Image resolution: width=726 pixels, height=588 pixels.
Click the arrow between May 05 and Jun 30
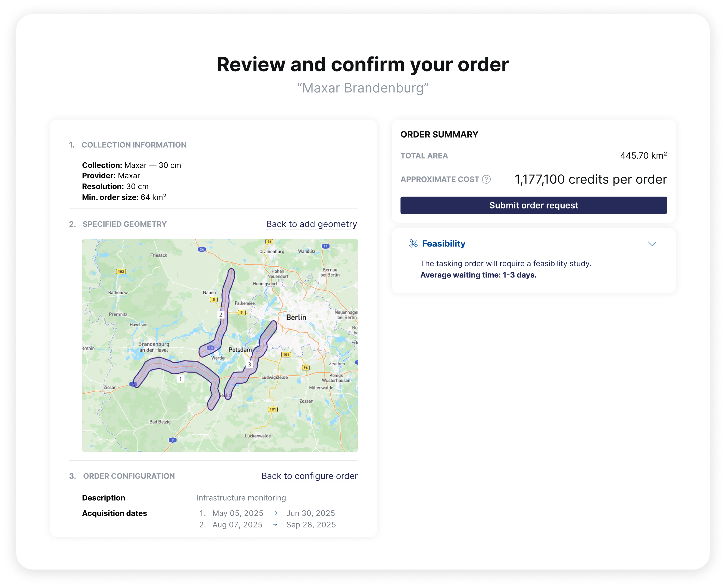point(275,513)
